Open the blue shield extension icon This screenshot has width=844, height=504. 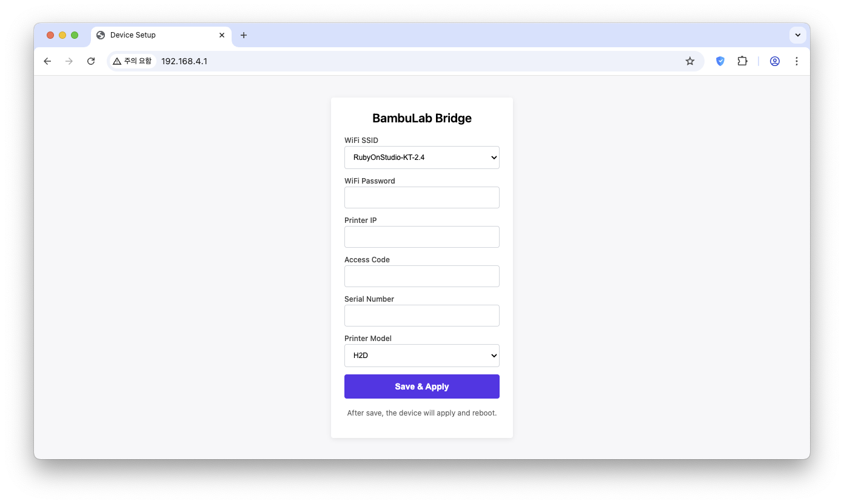coord(720,61)
